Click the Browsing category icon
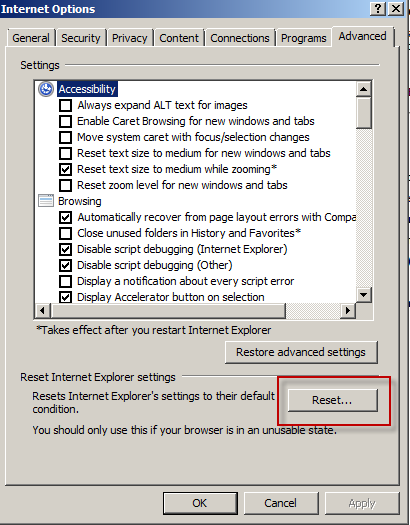This screenshot has height=525, width=410. [x=46, y=201]
